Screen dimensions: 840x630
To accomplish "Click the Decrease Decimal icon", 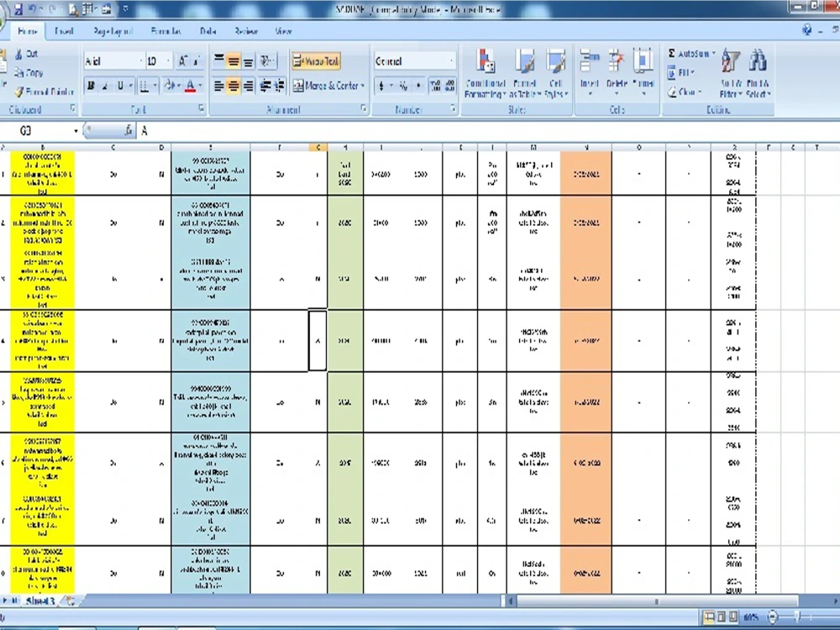I will [x=449, y=86].
